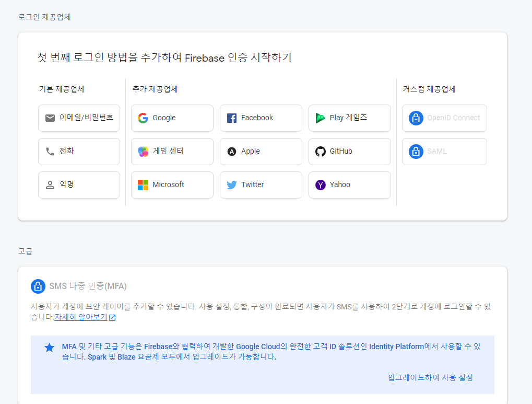Click the 커스텀 제공업체 heading
The width and height of the screenshot is (532, 404).
click(x=429, y=89)
